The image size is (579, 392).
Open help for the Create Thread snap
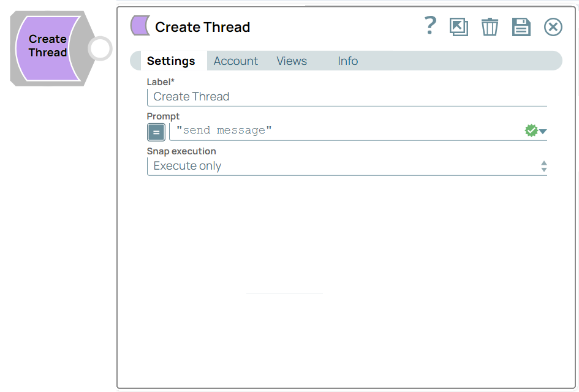point(430,26)
